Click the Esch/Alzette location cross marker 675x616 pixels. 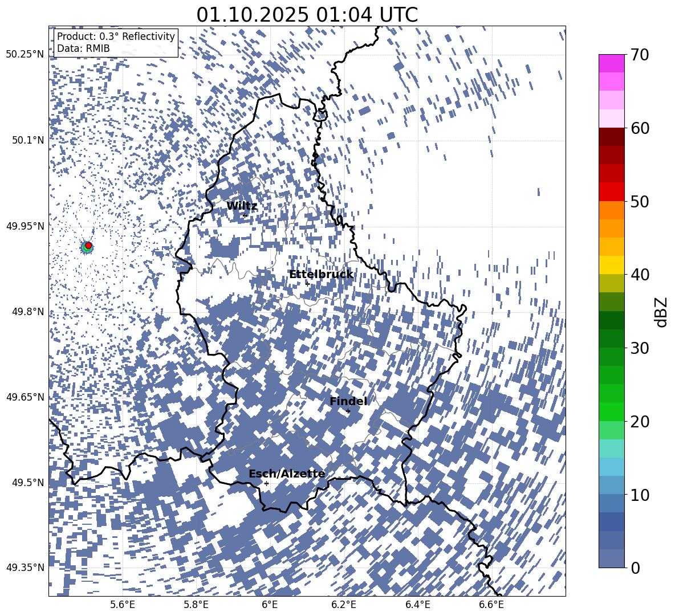point(266,483)
